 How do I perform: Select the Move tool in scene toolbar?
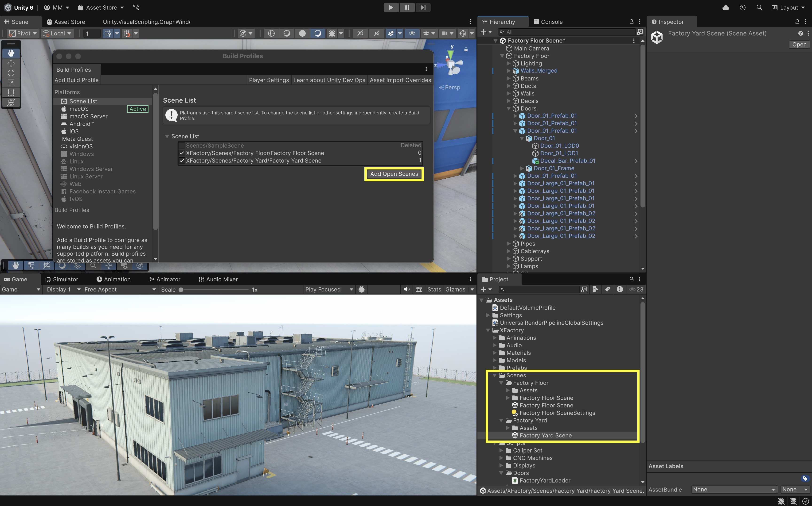(11, 63)
